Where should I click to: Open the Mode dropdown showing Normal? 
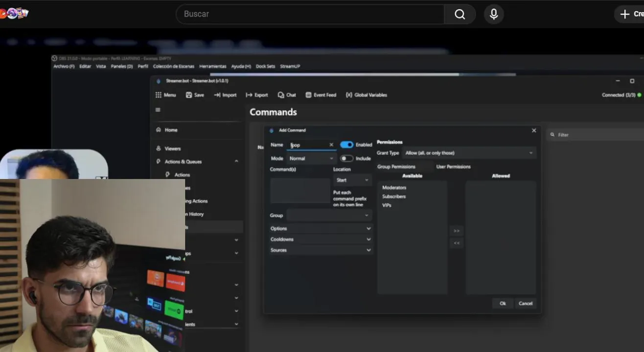point(311,158)
